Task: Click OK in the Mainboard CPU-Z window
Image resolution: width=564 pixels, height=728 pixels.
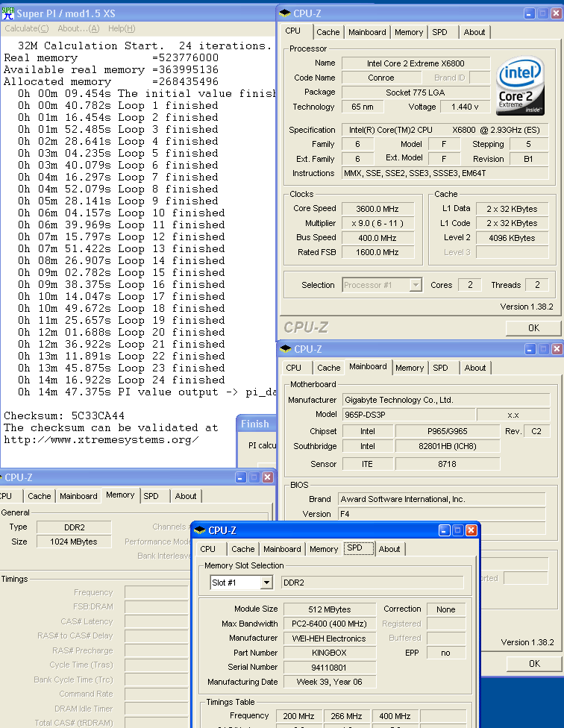Action: click(534, 663)
